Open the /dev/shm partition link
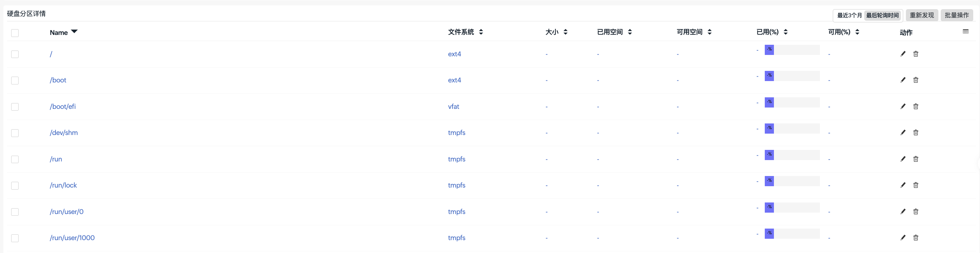The image size is (980, 253). point(64,133)
